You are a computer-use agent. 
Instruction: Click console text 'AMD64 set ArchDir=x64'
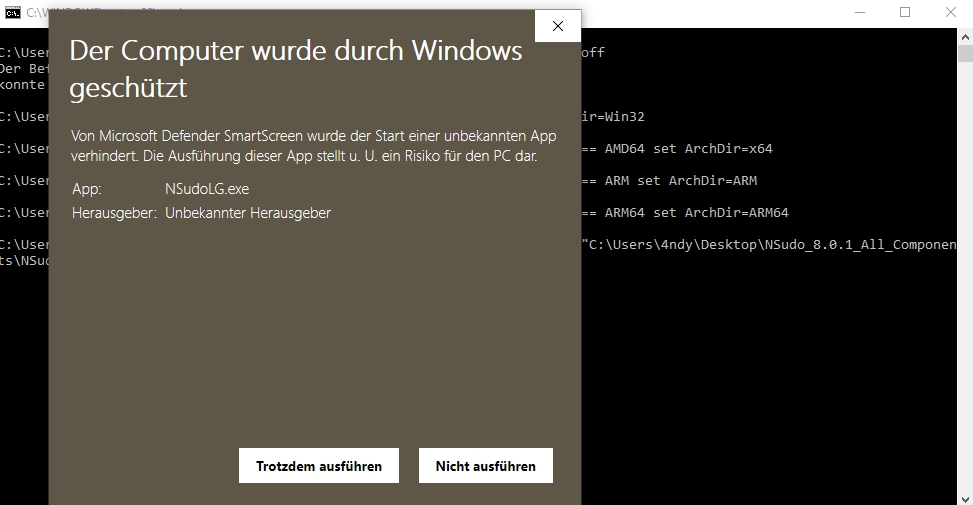[x=689, y=148]
